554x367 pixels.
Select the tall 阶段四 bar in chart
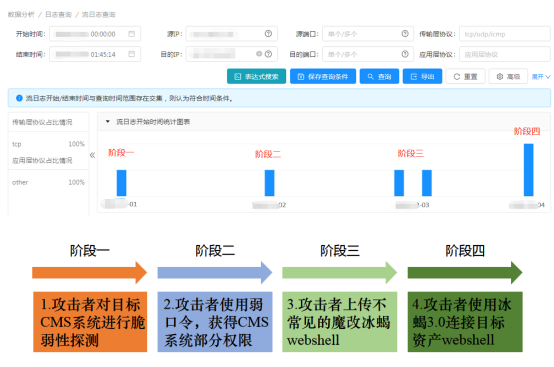click(x=529, y=170)
